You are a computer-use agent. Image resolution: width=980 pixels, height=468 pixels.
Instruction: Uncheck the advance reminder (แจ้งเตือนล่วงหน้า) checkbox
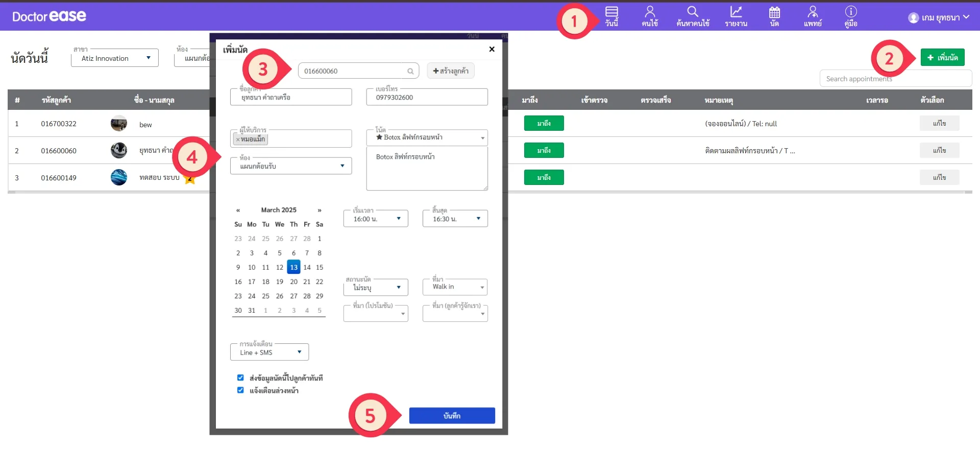[240, 390]
